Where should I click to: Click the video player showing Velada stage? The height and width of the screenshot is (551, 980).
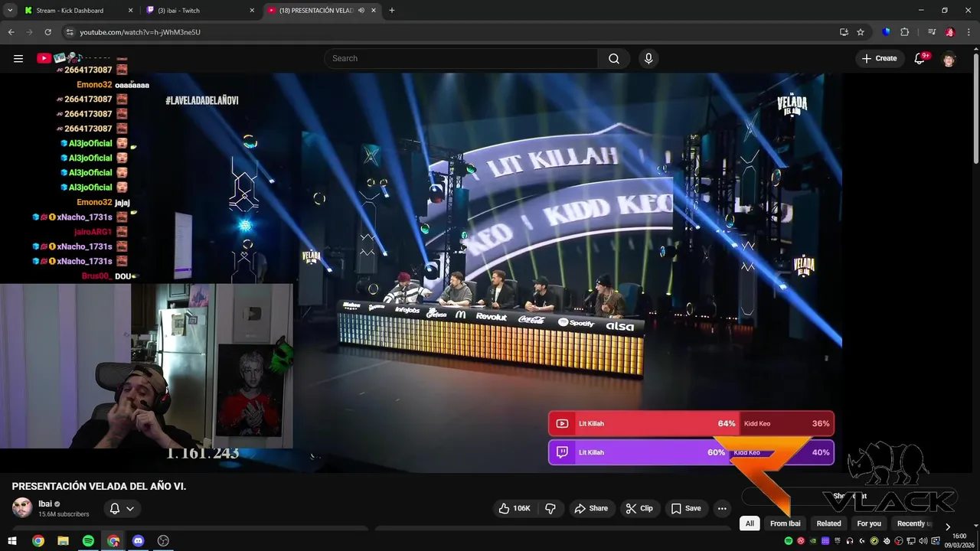[421, 272]
